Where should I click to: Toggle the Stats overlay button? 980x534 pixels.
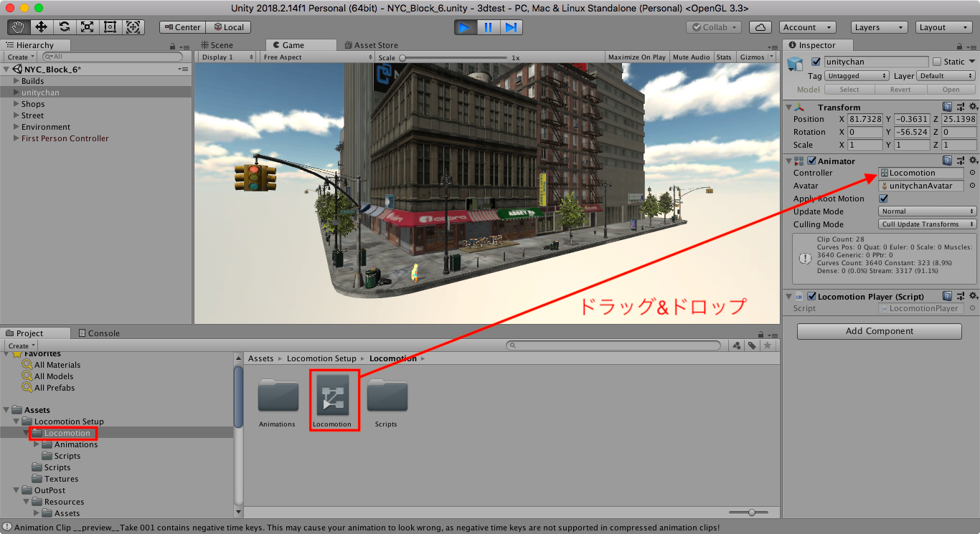724,57
